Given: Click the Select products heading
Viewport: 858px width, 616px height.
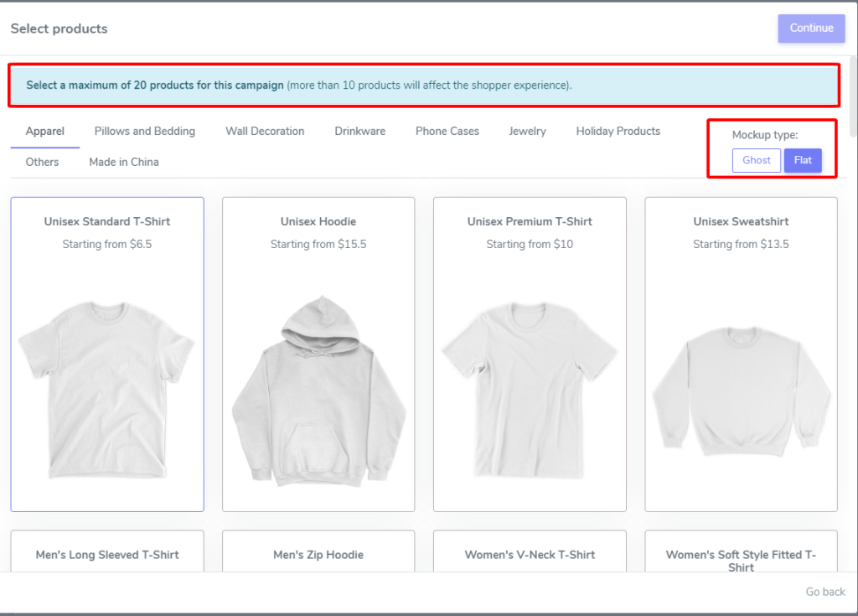Looking at the screenshot, I should click(59, 28).
